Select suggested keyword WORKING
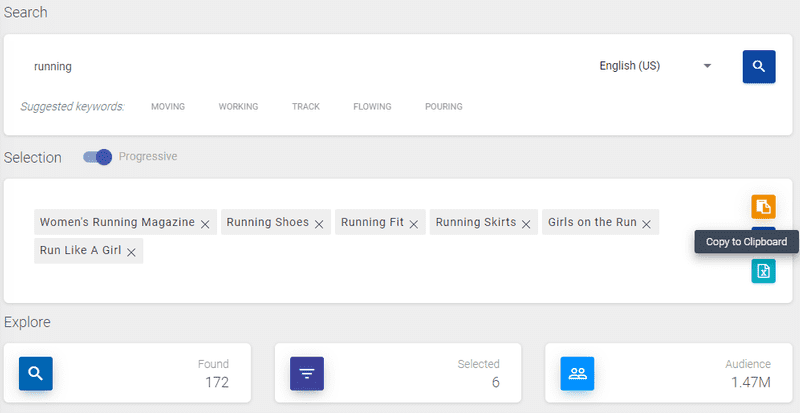 (x=238, y=107)
